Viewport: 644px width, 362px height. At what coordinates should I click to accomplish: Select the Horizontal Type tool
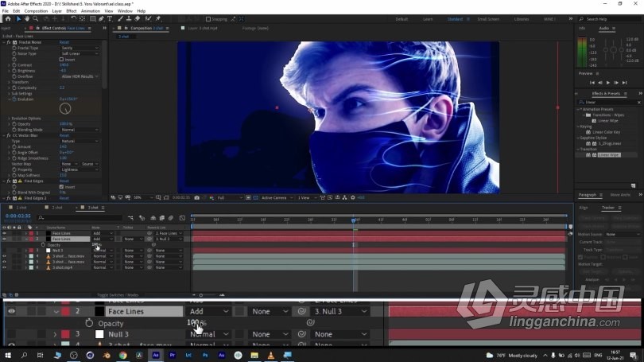[110, 19]
